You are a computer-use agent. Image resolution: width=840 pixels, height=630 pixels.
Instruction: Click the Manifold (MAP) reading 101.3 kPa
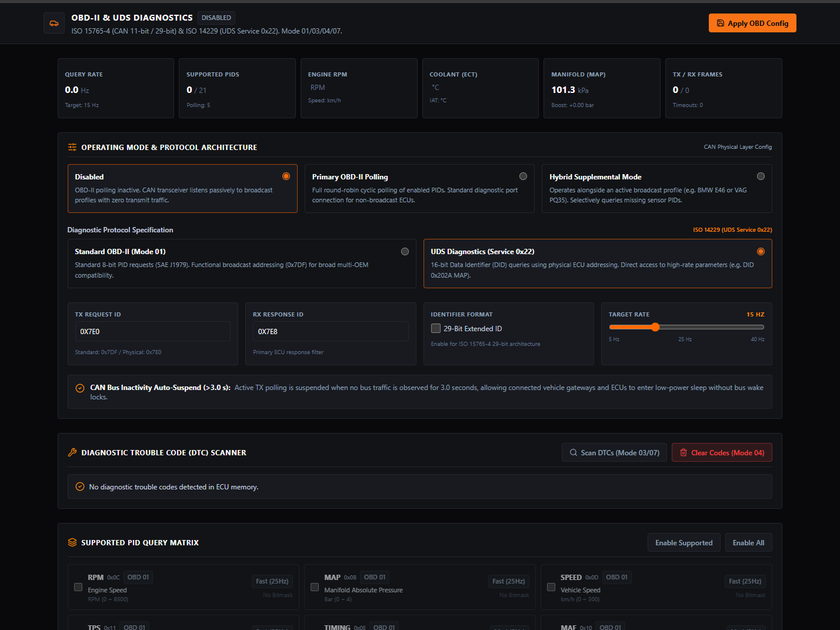[x=570, y=90]
